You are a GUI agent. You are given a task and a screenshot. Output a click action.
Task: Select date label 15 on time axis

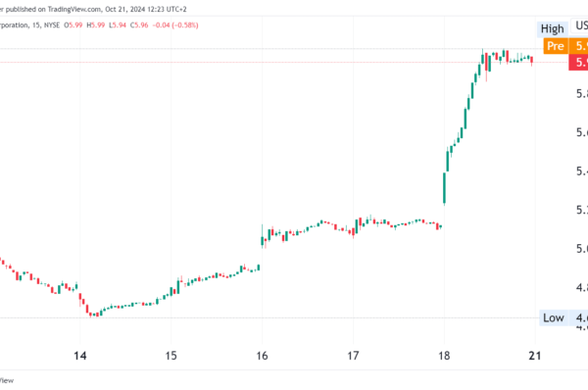pos(171,356)
